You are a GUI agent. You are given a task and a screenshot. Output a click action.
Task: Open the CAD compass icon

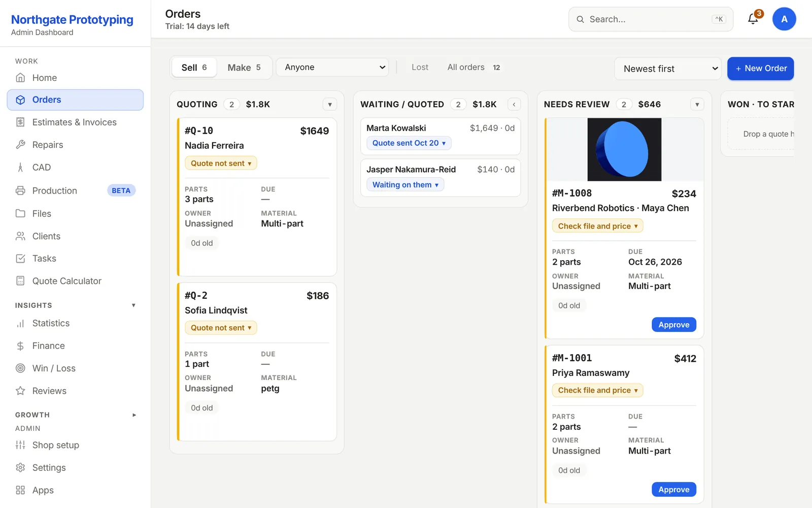tap(20, 168)
